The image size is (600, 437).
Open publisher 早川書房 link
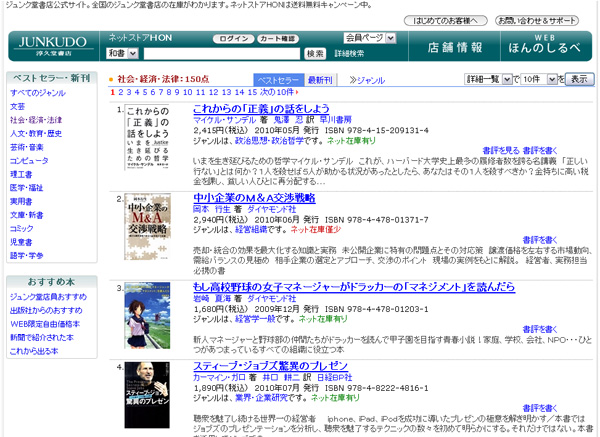[336, 120]
